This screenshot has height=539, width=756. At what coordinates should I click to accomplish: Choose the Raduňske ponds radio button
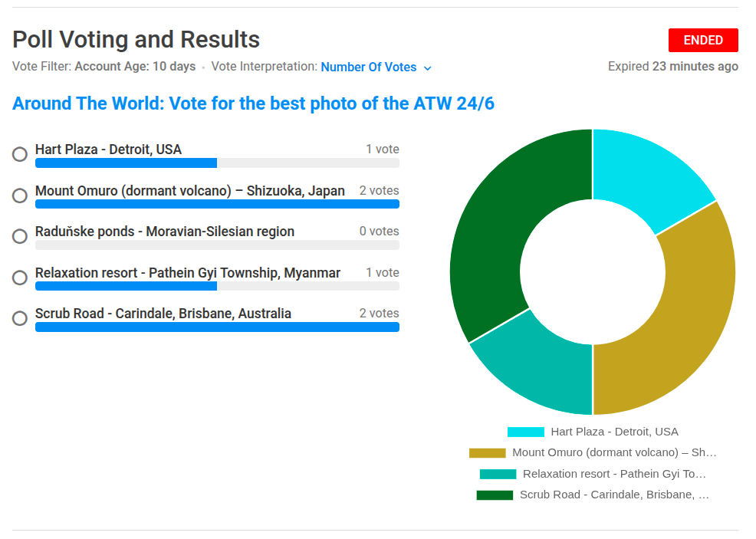click(x=20, y=236)
